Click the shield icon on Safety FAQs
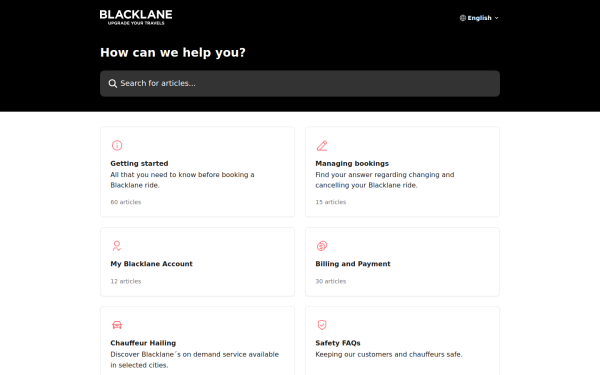The width and height of the screenshot is (600, 375). pyautogui.click(x=322, y=325)
